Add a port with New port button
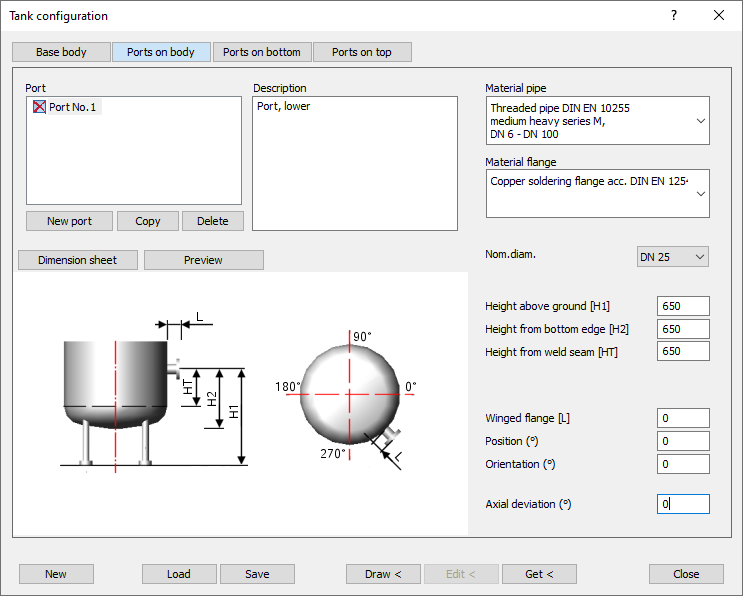This screenshot has height=596, width=743. coord(69,221)
